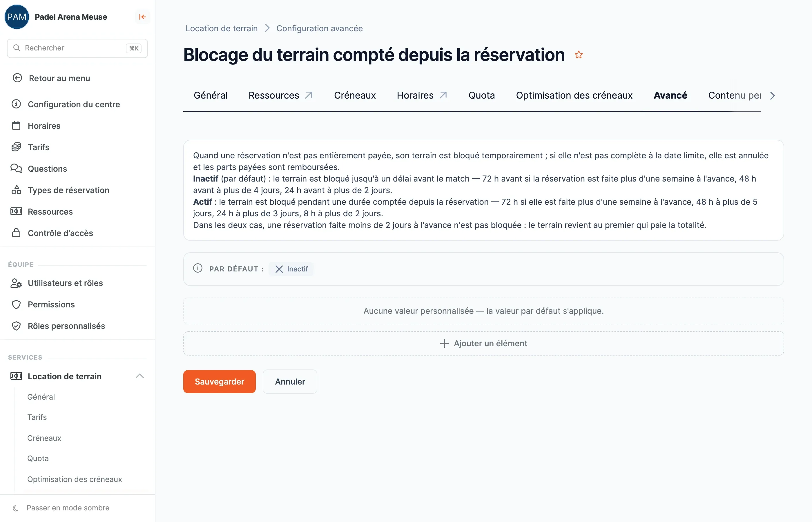This screenshot has width=812, height=522.
Task: Open the Horaires tab
Action: (x=415, y=95)
